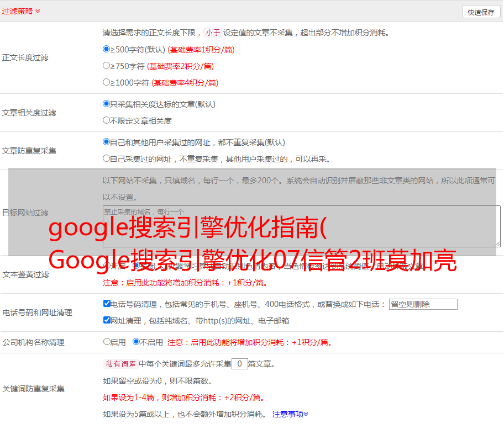
Task: Click the 基础费率4积分/篇 red note
Action: pyautogui.click(x=185, y=83)
